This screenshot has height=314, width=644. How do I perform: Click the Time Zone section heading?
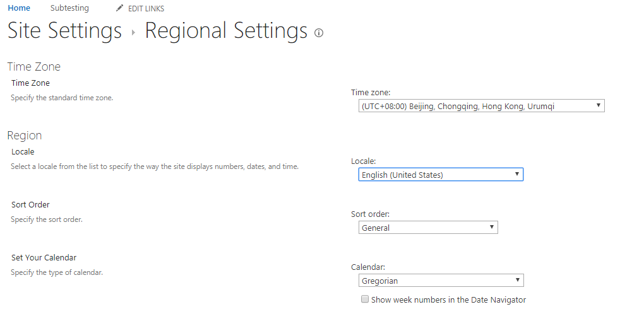coord(33,67)
